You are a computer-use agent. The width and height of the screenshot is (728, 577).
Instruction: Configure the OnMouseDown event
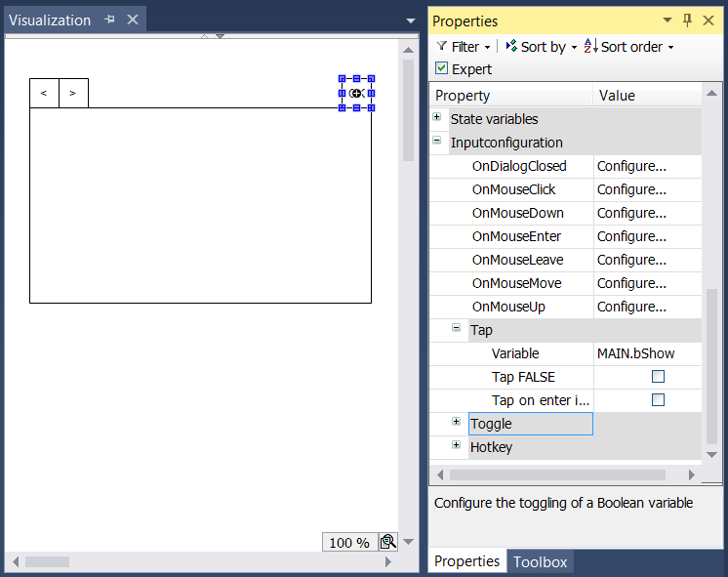(x=647, y=213)
